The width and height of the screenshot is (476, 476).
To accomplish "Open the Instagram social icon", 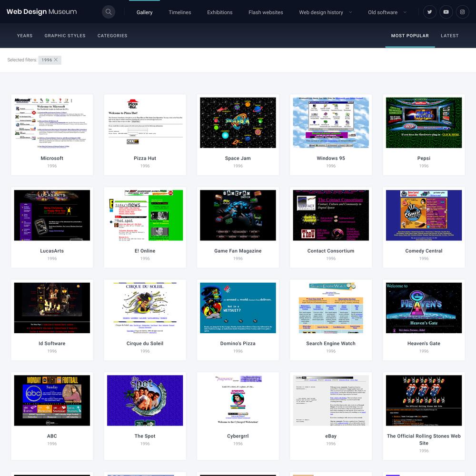I will click(x=462, y=12).
